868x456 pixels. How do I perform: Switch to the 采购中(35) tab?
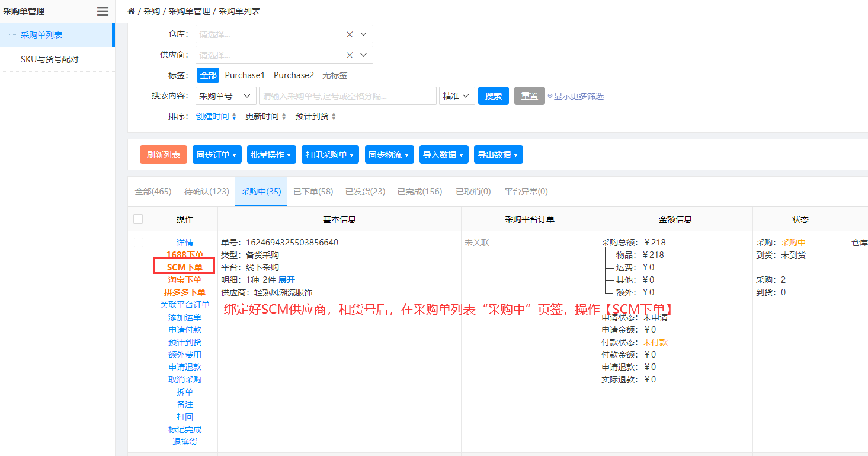(x=261, y=192)
